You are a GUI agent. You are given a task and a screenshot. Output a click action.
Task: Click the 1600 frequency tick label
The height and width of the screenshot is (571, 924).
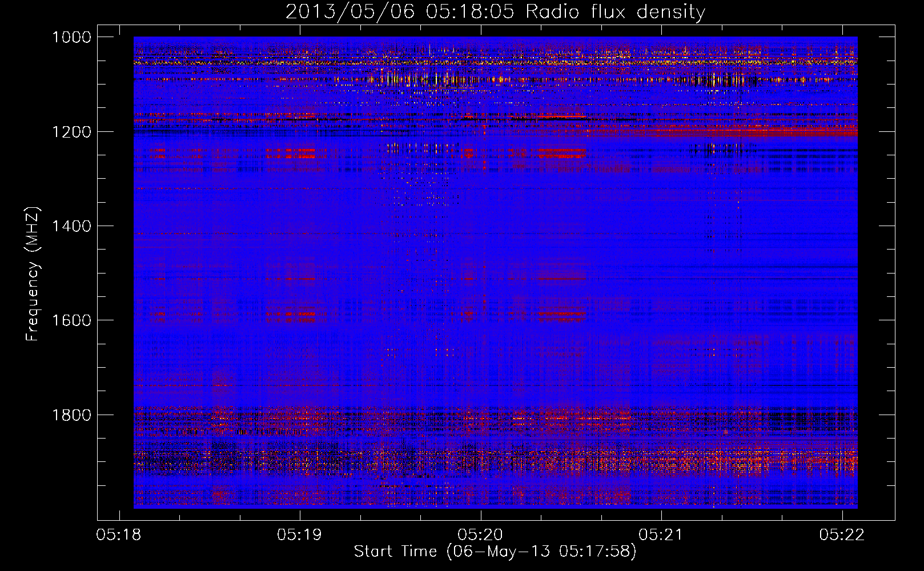[x=71, y=320]
